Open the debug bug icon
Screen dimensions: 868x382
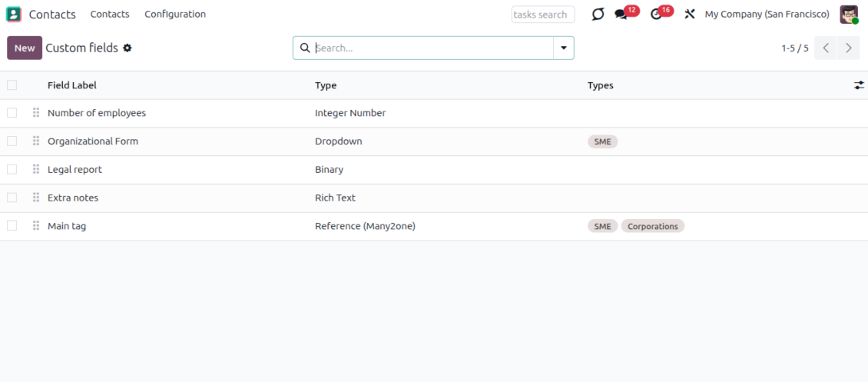click(x=598, y=14)
